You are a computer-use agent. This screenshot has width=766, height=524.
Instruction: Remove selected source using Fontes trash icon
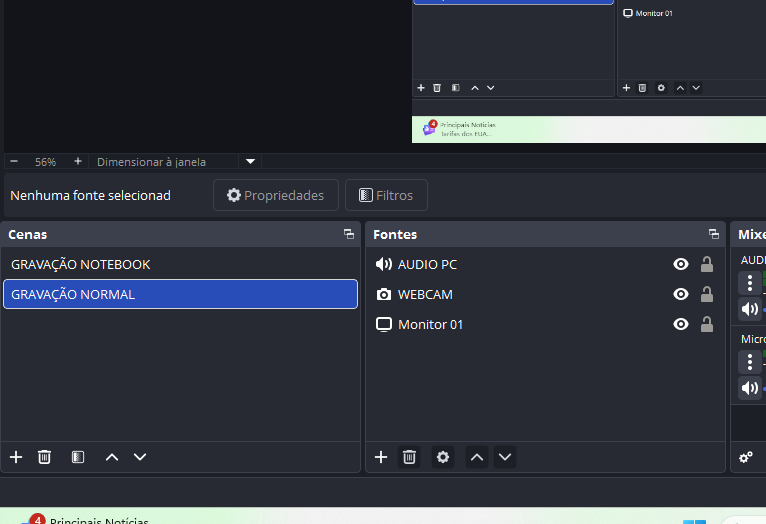[x=409, y=457]
